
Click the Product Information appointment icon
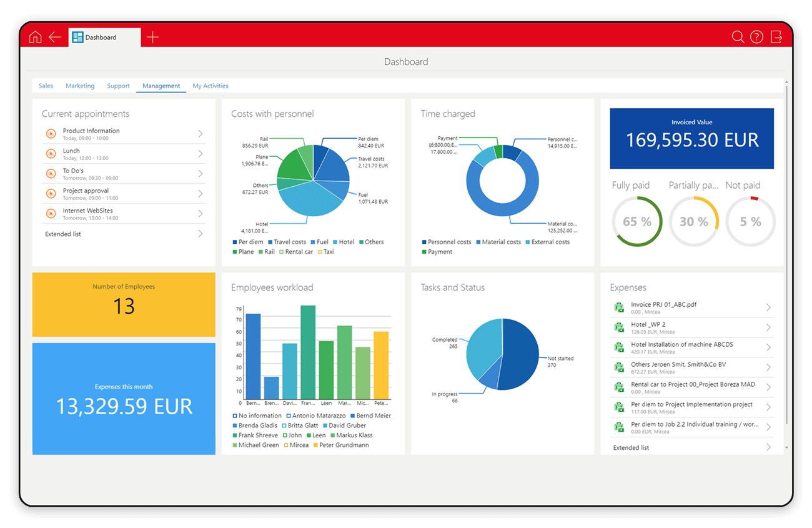51,134
